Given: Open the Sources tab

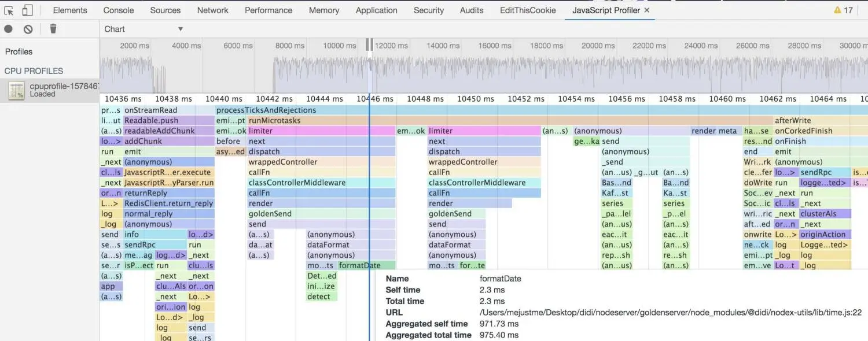Looking at the screenshot, I should 165,10.
